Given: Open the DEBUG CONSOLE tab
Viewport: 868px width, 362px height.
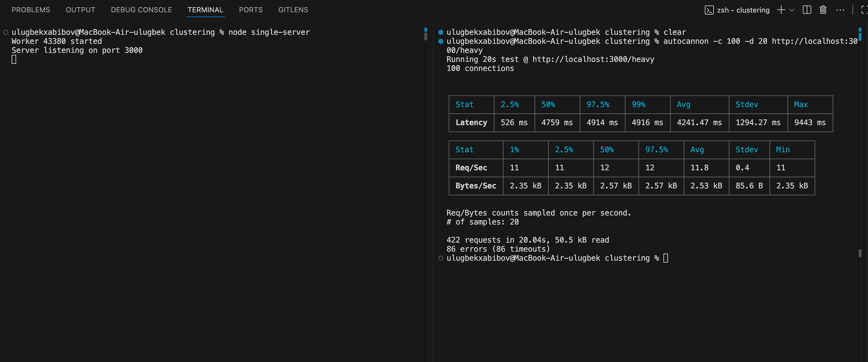Looking at the screenshot, I should click(x=141, y=10).
